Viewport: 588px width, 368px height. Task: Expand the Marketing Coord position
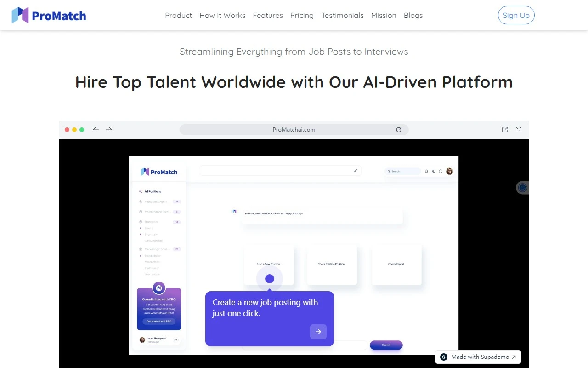pyautogui.click(x=159, y=249)
